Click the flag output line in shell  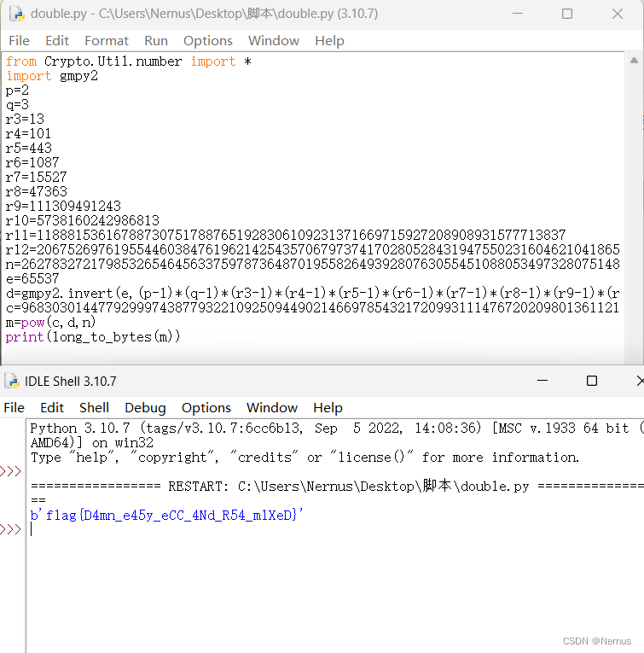click(167, 516)
